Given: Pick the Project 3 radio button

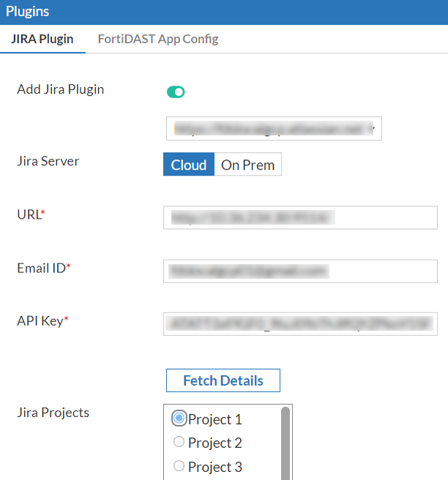Looking at the screenshot, I should tap(179, 466).
